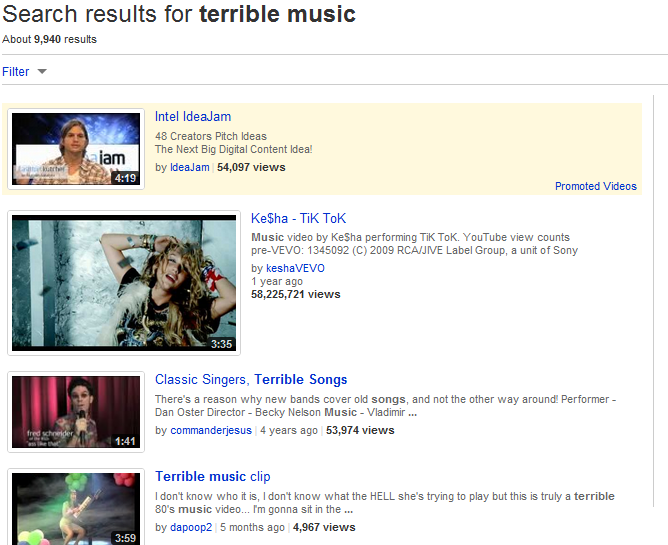Open the Intel IdeaJam video title
The width and height of the screenshot is (668, 545).
click(x=193, y=116)
